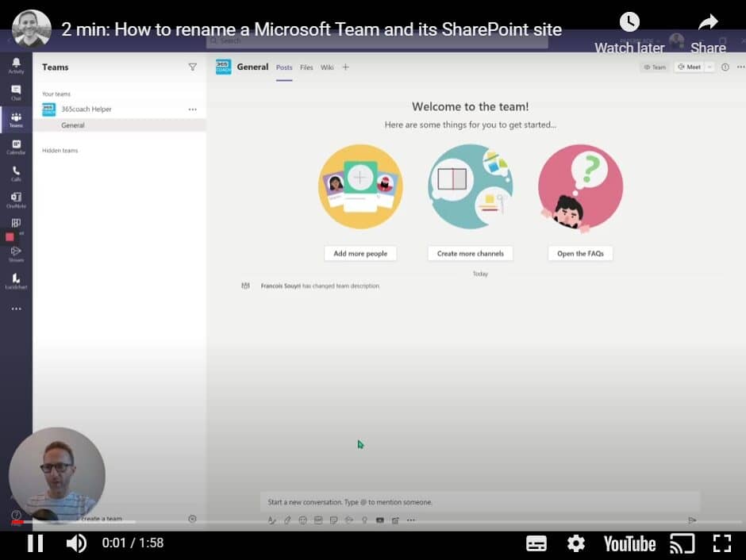Expand the Hidden teams section
Screen dimensions: 746x560
point(60,151)
